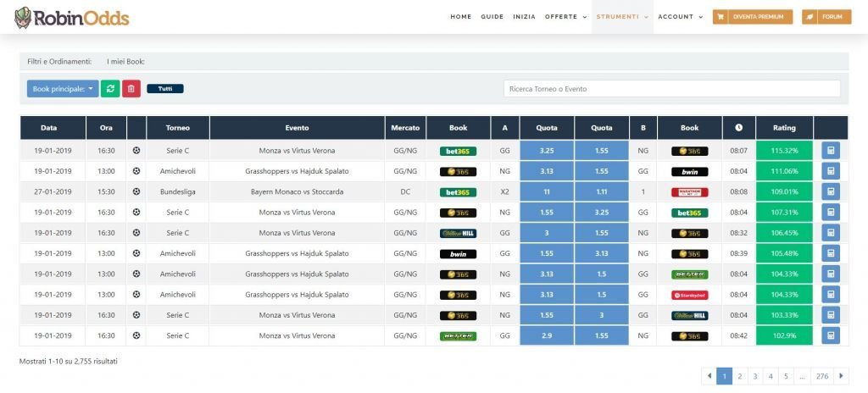Viewport: 868px width, 393px height.
Task: Click the red trash delete button
Action: pyautogui.click(x=131, y=89)
